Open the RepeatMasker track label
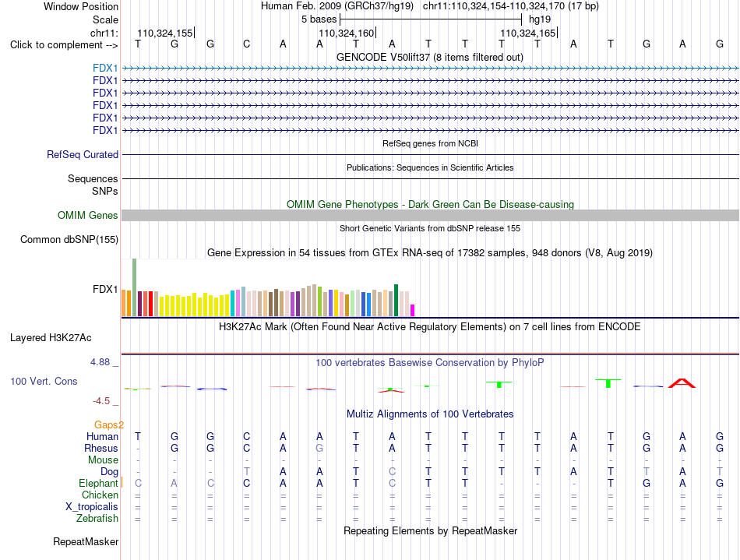Screen dimensions: 740x560 [86, 541]
